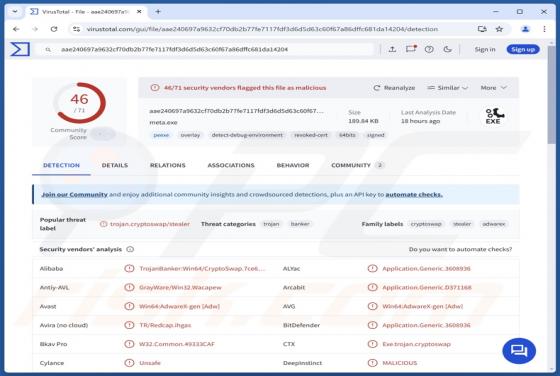560x376 pixels.
Task: Toggle the dark mode moon icon
Action: [447, 49]
